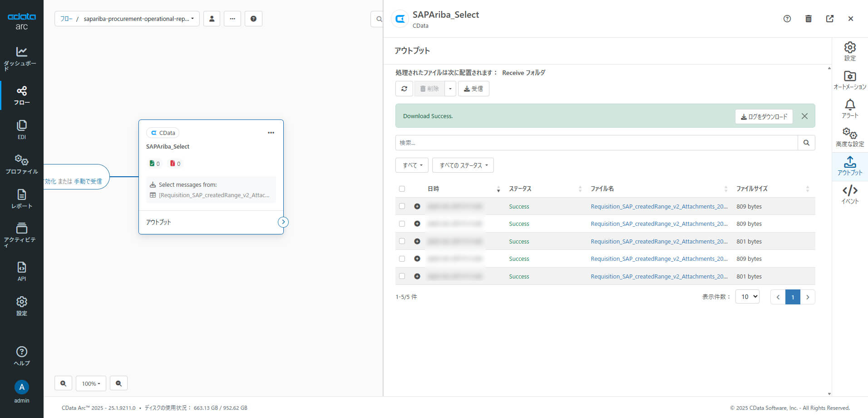Sort table by ファイル名 column header
868x418 pixels.
click(x=659, y=189)
